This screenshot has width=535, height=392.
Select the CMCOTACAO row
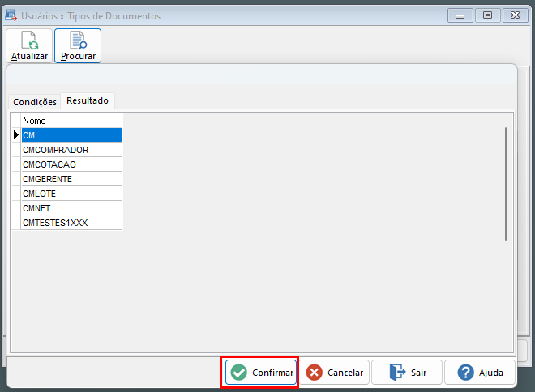71,164
